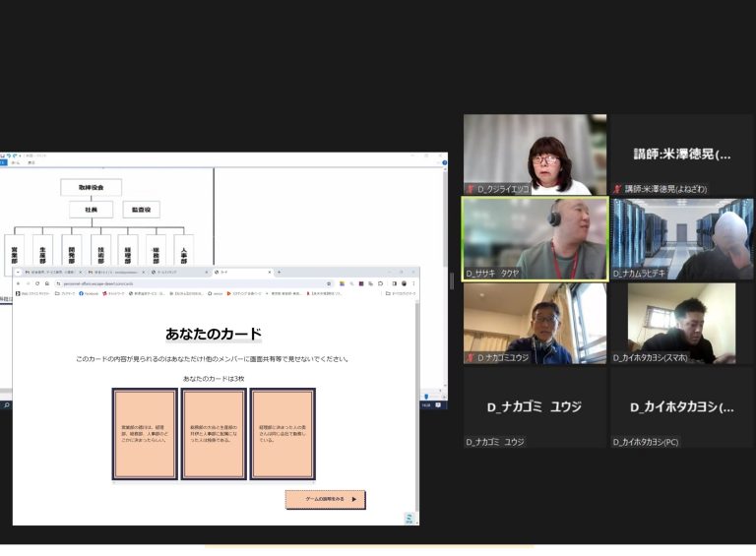This screenshot has height=556, width=756.
Task: Bookmark this page with the star icon
Action: (x=329, y=283)
